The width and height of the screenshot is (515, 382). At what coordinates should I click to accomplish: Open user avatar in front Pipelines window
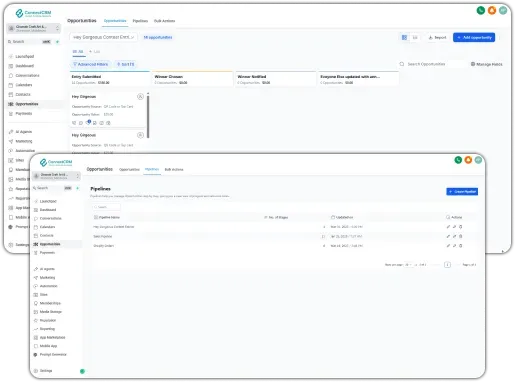point(478,160)
